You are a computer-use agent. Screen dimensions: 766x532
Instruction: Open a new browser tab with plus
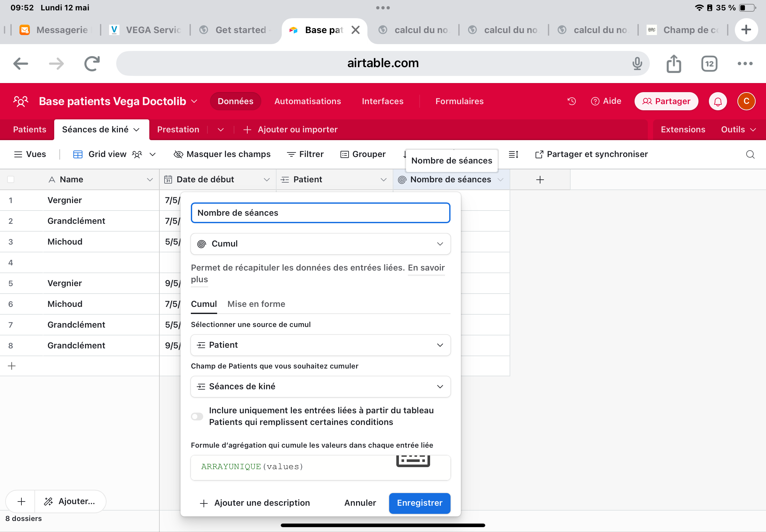coord(746,30)
